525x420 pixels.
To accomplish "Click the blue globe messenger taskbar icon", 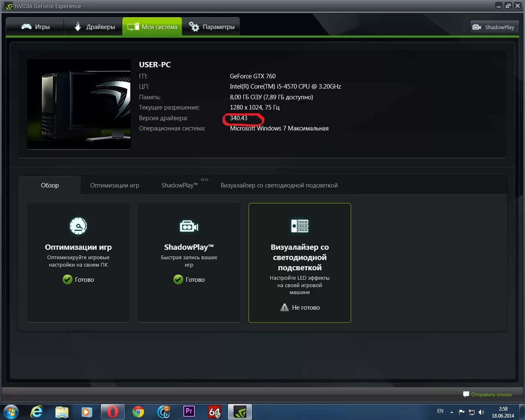I will pyautogui.click(x=164, y=412).
